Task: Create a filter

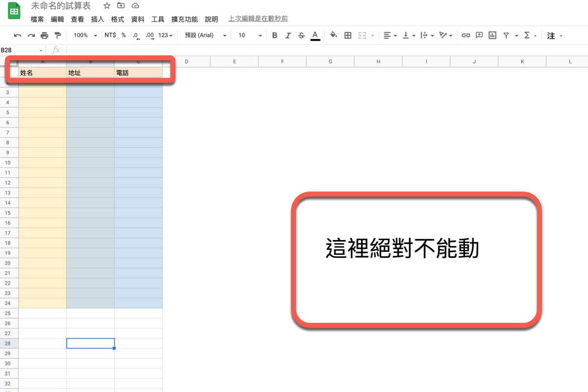Action: [x=507, y=35]
